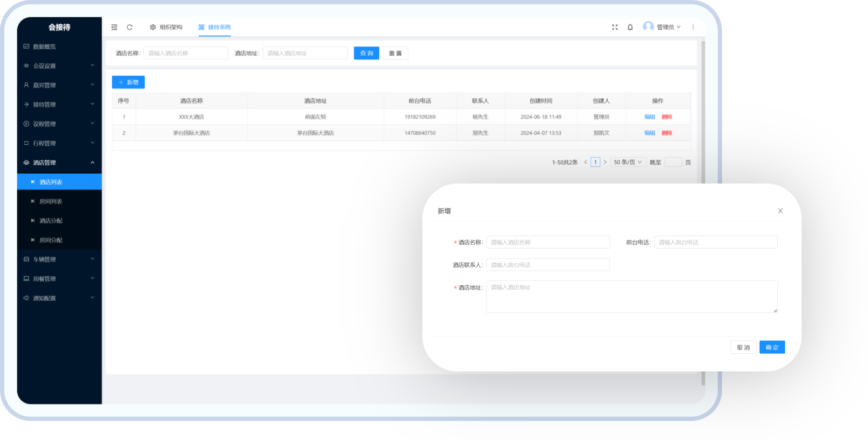The height and width of the screenshot is (440, 868).
Task: Click 编辑 for XXX大酒店 row
Action: coord(650,117)
